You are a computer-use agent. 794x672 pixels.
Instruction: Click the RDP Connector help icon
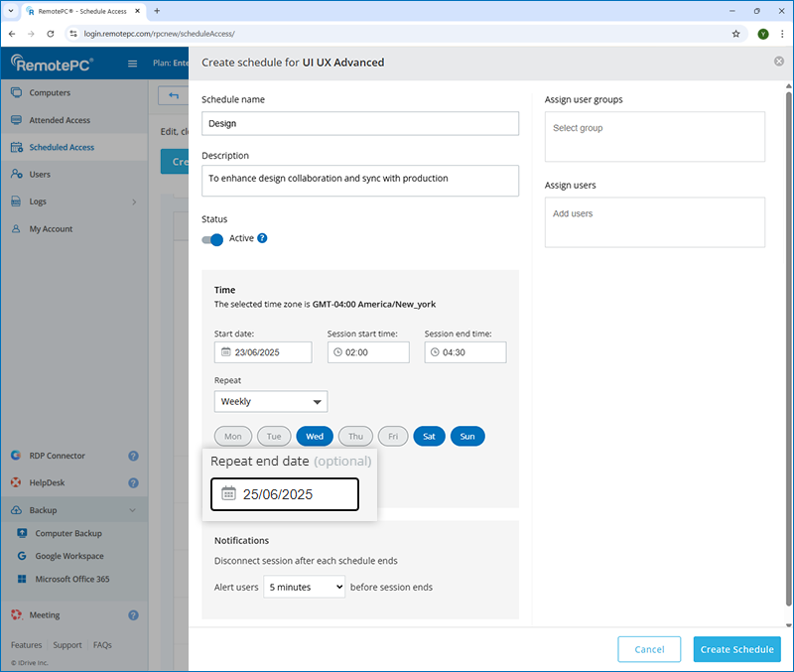pyautogui.click(x=133, y=457)
